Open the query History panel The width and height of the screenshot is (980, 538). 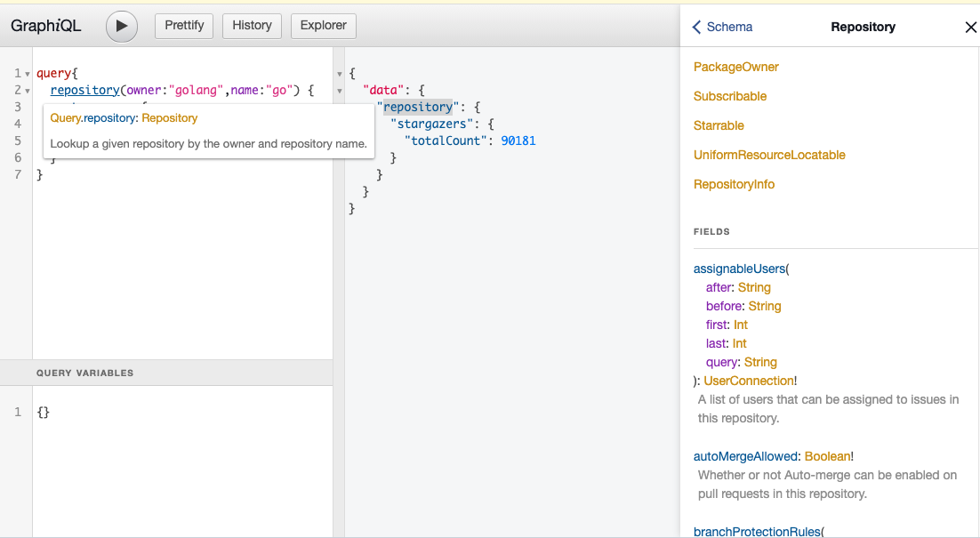[x=252, y=26]
